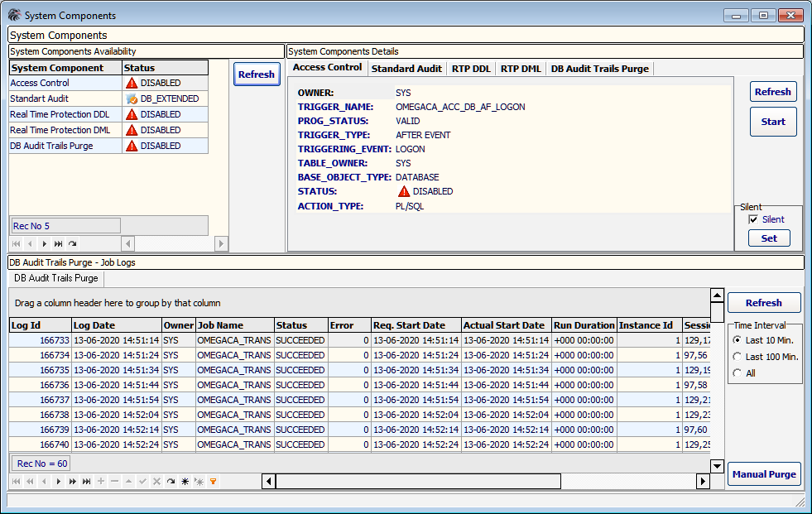The width and height of the screenshot is (812, 514).
Task: Click the warning icon next to Access Control status
Action: click(131, 83)
